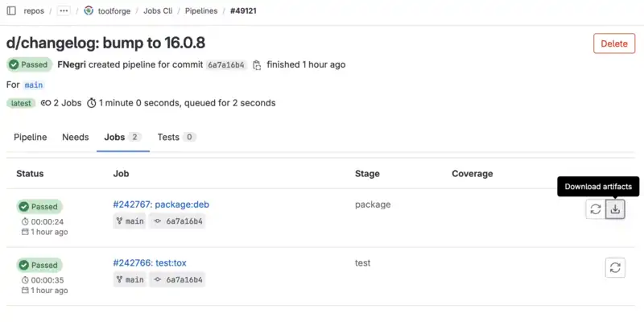Delete this pipeline
This screenshot has width=644, height=322.
[x=614, y=43]
